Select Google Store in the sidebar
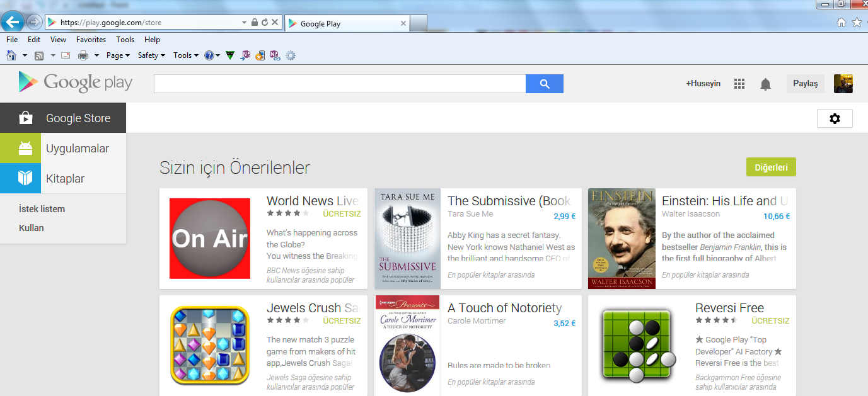Viewport: 868px width, 396px height. point(63,118)
